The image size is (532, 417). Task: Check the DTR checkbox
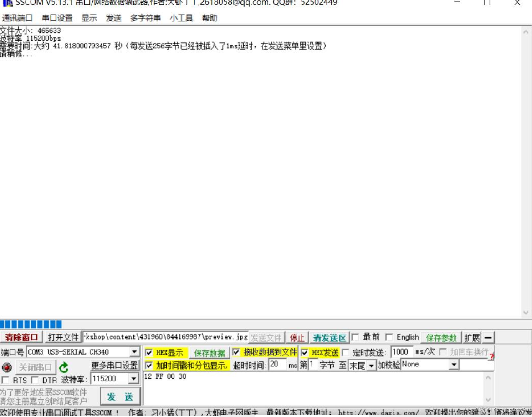click(35, 380)
